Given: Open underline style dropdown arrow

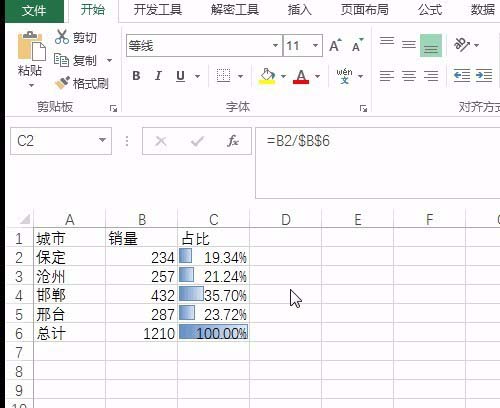Looking at the screenshot, I should pyautogui.click(x=197, y=76).
